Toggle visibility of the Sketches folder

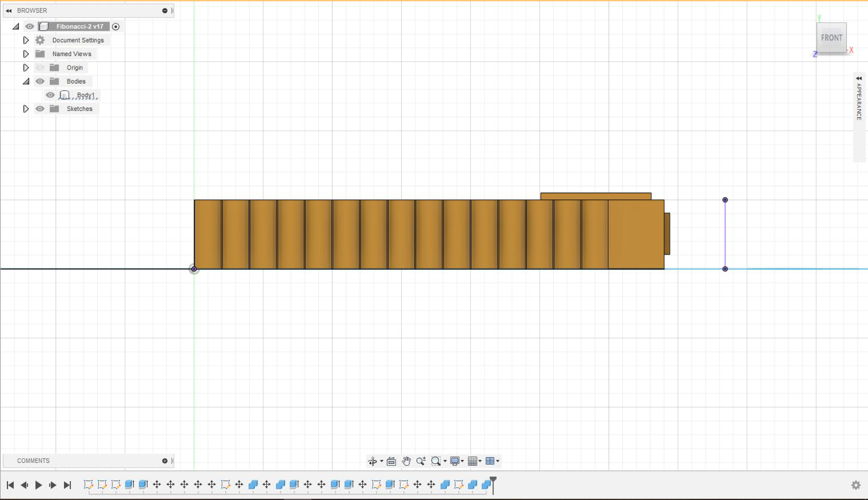pos(40,109)
